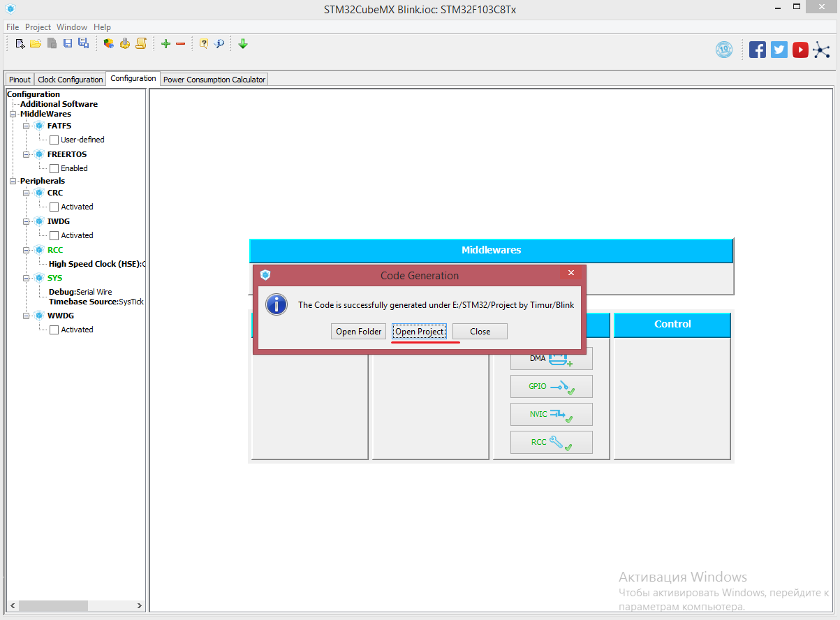Switch to the Clock Configuration tab
The width and height of the screenshot is (840, 620).
click(70, 80)
